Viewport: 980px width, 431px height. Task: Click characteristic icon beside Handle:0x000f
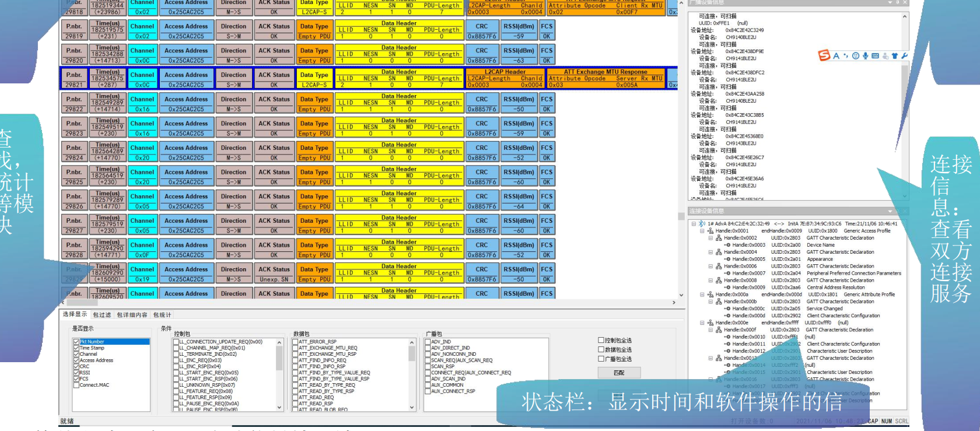[x=719, y=330]
